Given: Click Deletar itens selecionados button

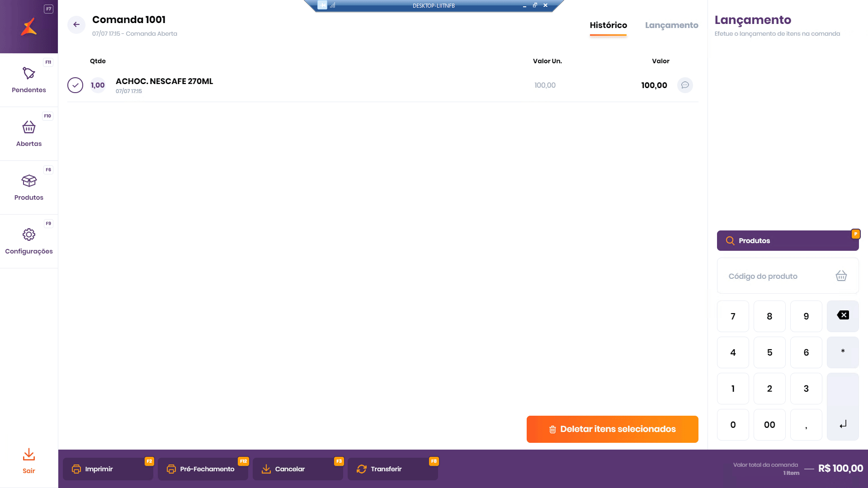Looking at the screenshot, I should pos(612,429).
